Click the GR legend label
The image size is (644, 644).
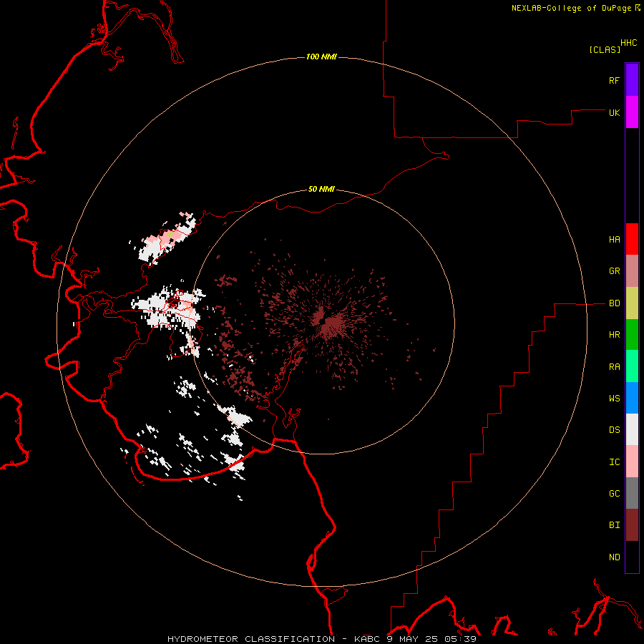tap(614, 271)
